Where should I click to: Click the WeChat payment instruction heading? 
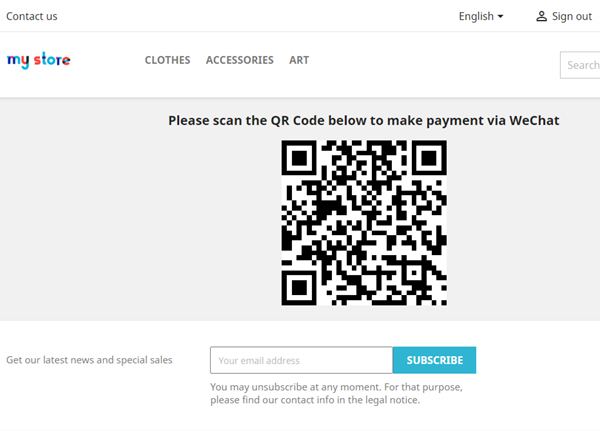tap(363, 120)
